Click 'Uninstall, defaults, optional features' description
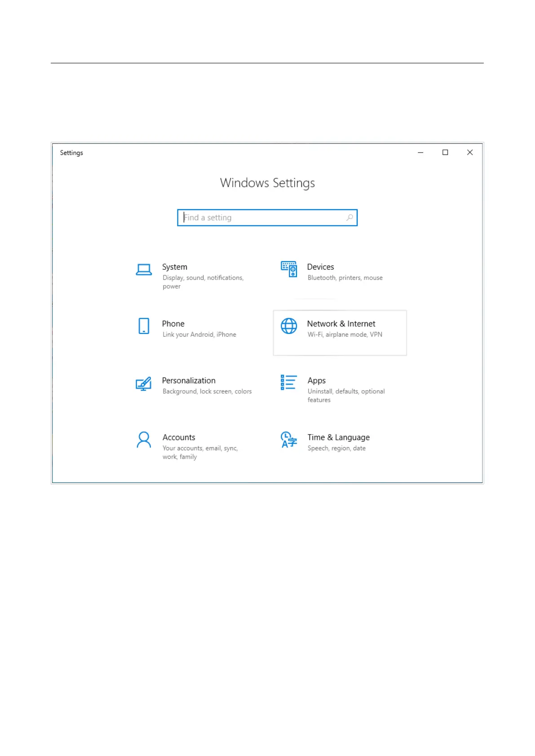This screenshot has width=535, height=756. (346, 396)
